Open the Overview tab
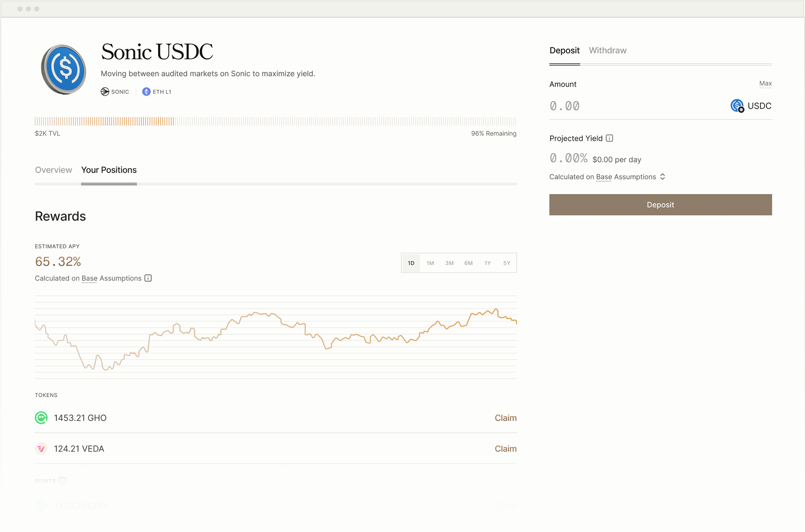 54,170
